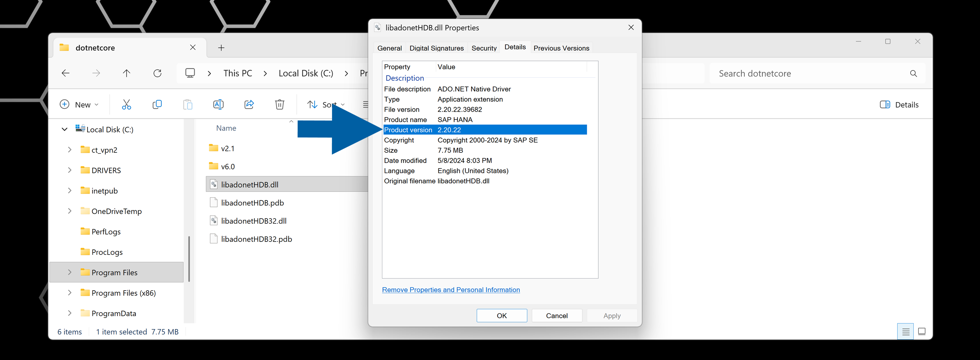The width and height of the screenshot is (980, 360).
Task: Click the Search dotnetcore input field
Action: point(810,73)
